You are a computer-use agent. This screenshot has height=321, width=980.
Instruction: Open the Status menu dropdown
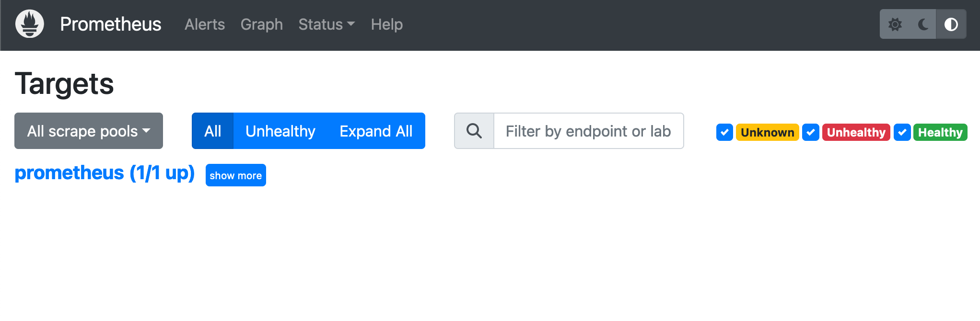326,24
